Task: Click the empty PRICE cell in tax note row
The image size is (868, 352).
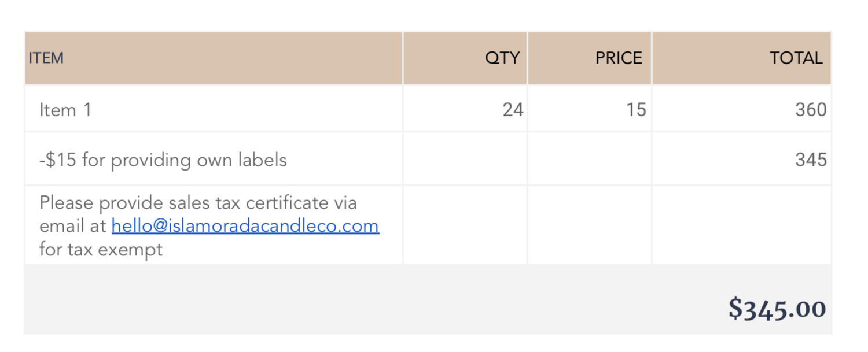Action: point(590,225)
